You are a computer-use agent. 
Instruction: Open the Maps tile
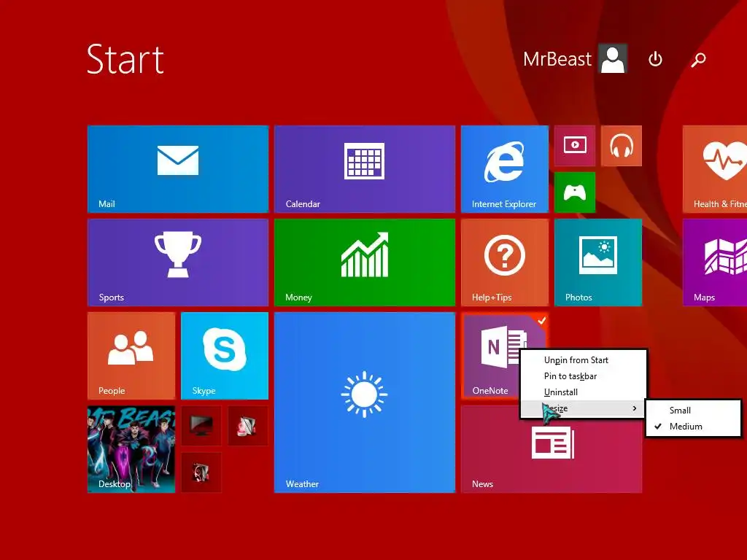point(715,262)
